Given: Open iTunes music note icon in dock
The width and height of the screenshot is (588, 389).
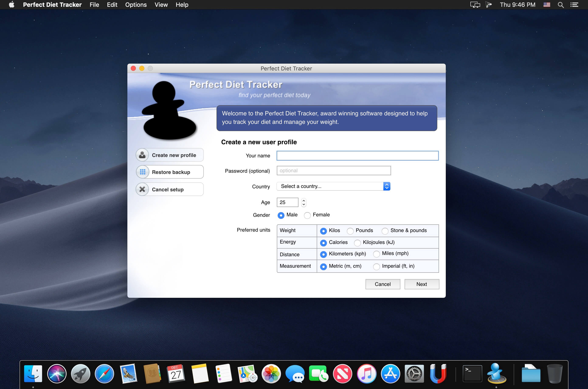Looking at the screenshot, I should point(367,374).
